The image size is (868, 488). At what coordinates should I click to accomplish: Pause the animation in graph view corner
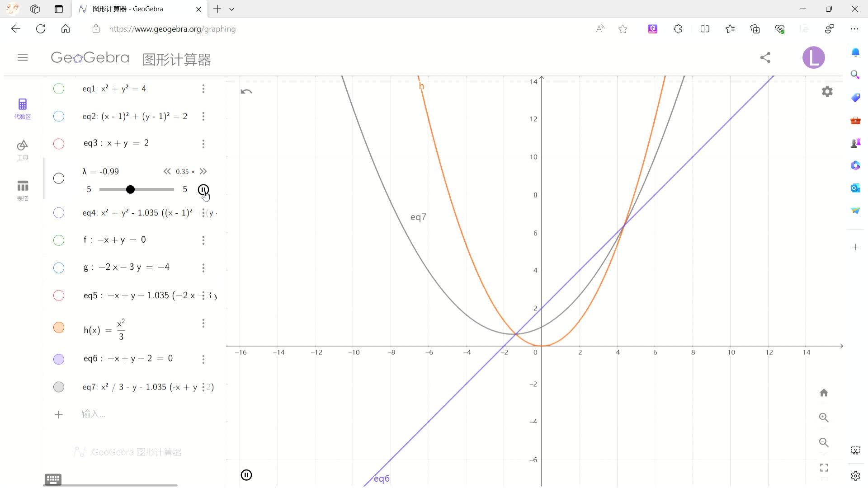[x=246, y=475]
